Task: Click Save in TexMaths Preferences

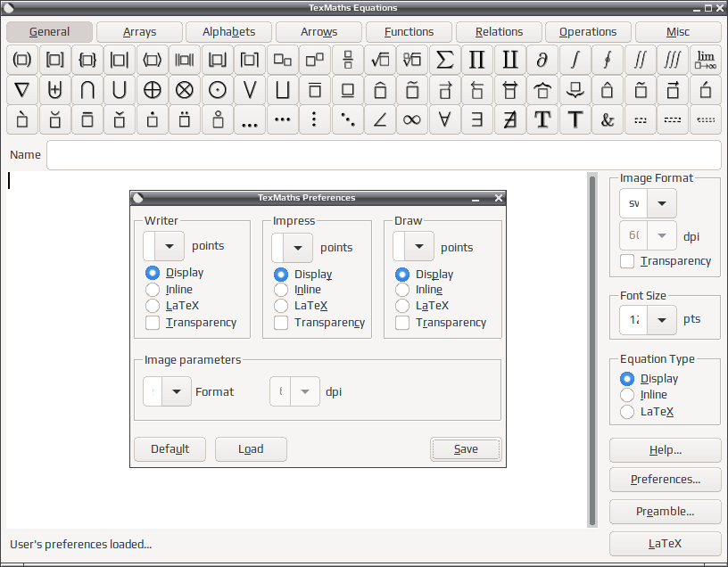Action: [466, 449]
